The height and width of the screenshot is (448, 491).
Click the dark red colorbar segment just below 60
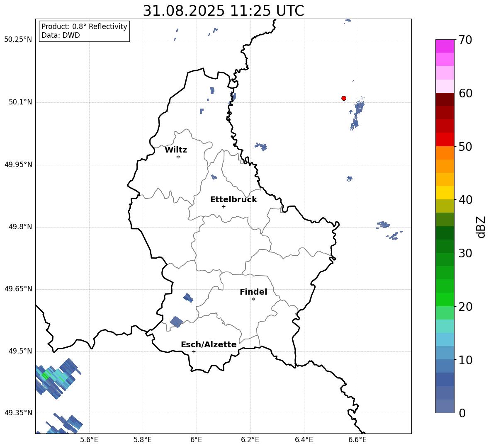click(x=445, y=99)
